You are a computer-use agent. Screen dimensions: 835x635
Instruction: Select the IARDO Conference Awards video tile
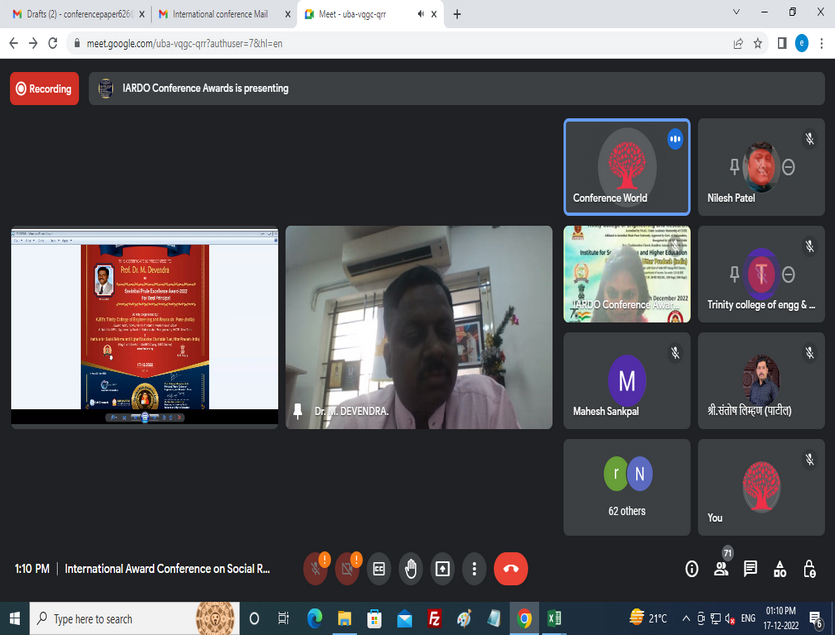[x=627, y=274]
